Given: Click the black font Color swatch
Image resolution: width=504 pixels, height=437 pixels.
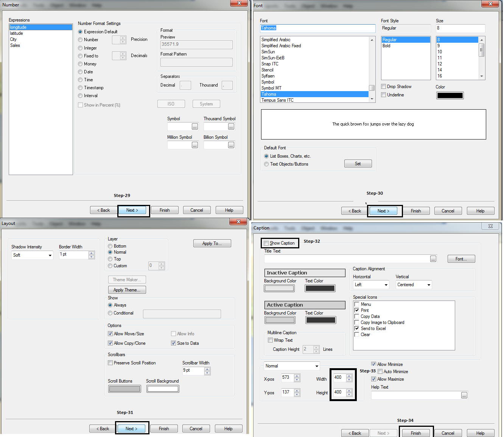Looking at the screenshot, I should [x=450, y=95].
